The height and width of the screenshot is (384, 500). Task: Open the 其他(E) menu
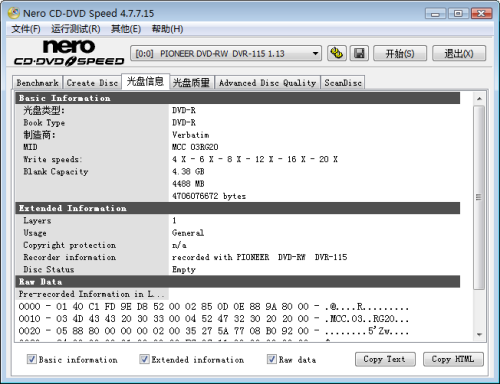click(126, 29)
